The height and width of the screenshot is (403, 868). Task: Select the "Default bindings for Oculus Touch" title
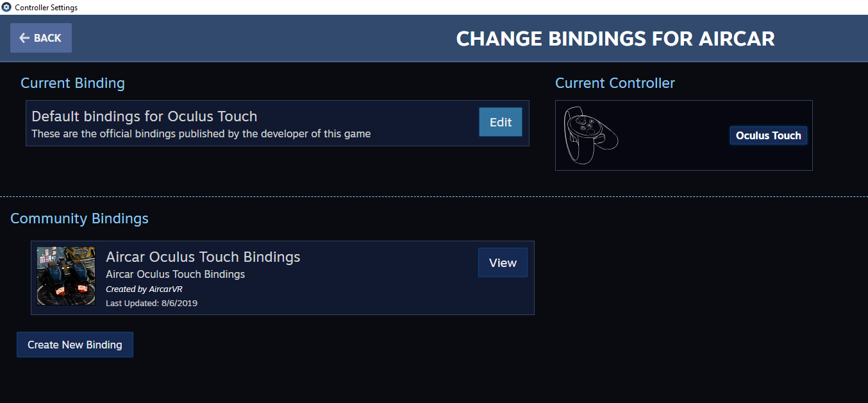[x=144, y=116]
